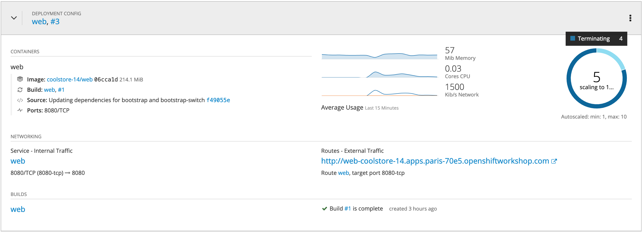Viewport: 644px width, 234px height.
Task: Click the green build complete checkmark
Action: click(324, 209)
